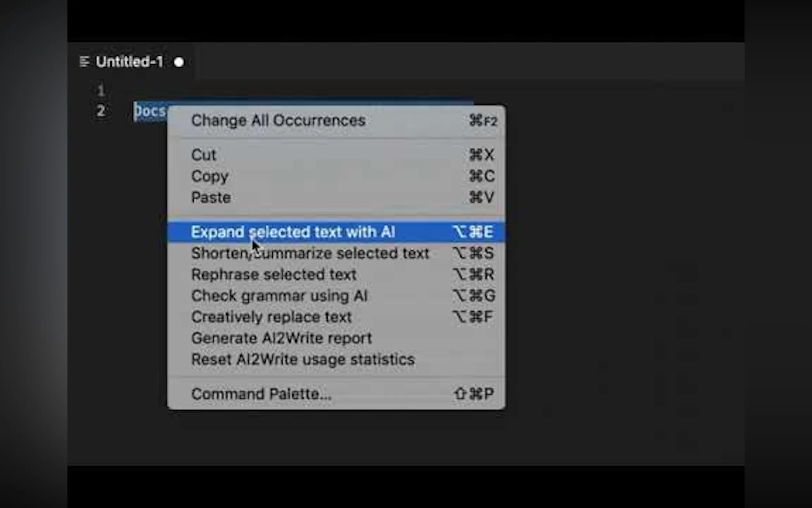Click line number 2 in the gutter
Viewport: 812px width, 508px height.
pos(101,111)
